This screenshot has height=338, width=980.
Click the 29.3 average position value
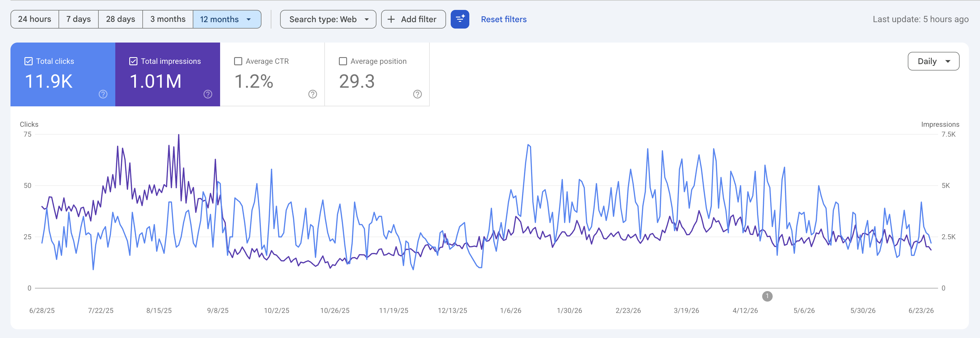[357, 81]
